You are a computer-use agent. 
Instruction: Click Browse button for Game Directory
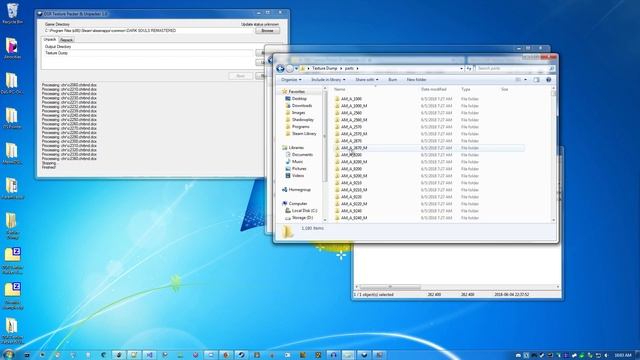267,31
